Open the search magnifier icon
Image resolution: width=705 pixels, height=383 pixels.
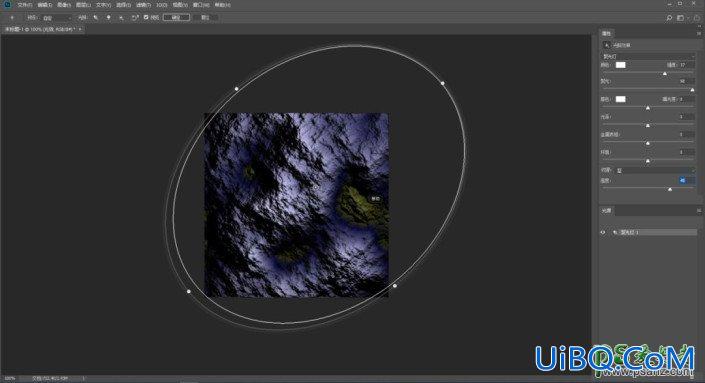[669, 18]
